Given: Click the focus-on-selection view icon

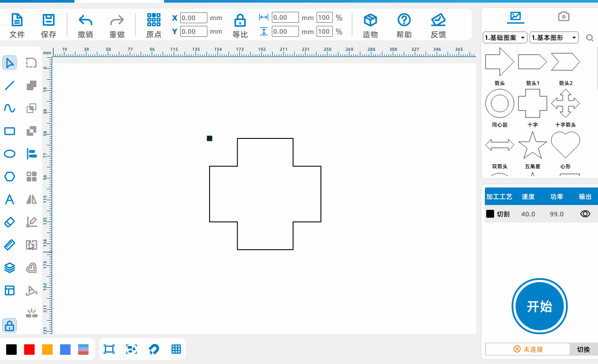Looking at the screenshot, I should 132,349.
